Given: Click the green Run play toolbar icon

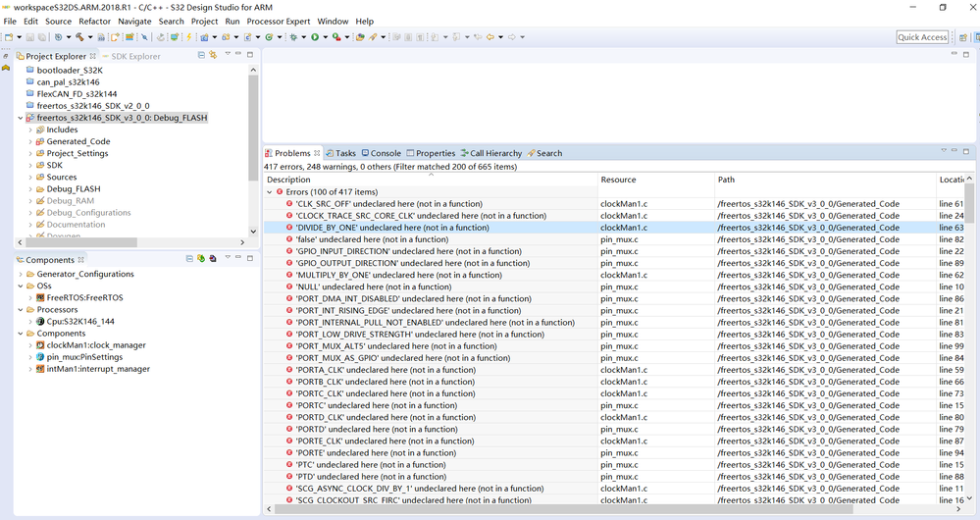Looking at the screenshot, I should 315,37.
